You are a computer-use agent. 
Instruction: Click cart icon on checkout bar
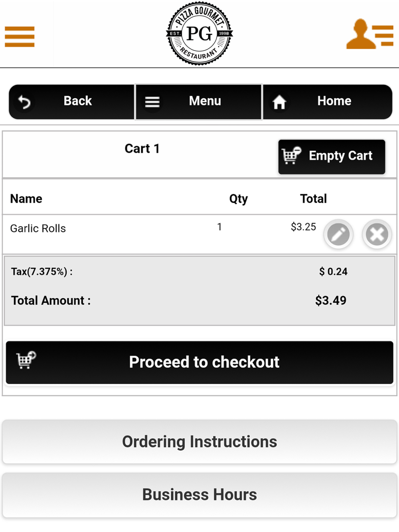coord(26,360)
